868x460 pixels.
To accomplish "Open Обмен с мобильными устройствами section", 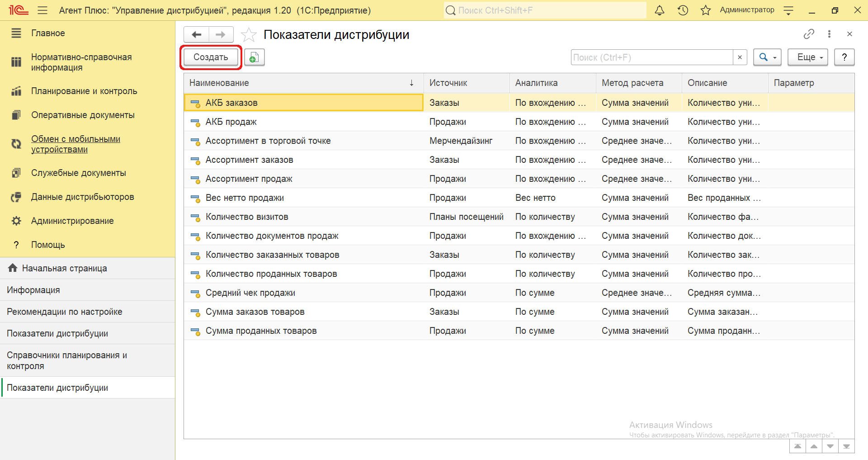I will pyautogui.click(x=87, y=144).
